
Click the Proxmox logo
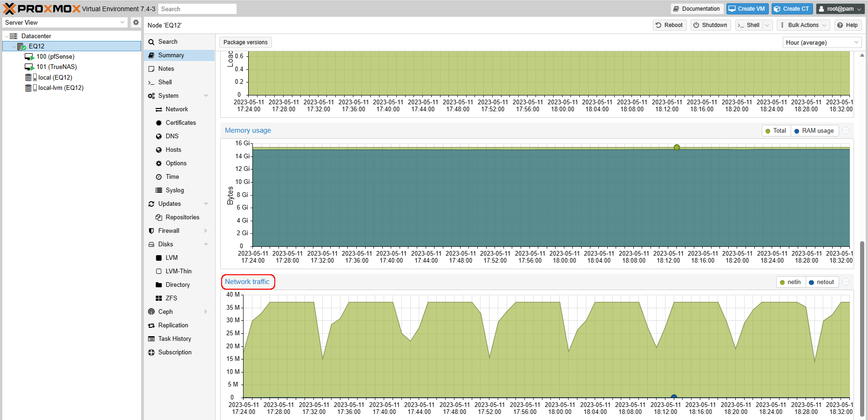click(42, 8)
